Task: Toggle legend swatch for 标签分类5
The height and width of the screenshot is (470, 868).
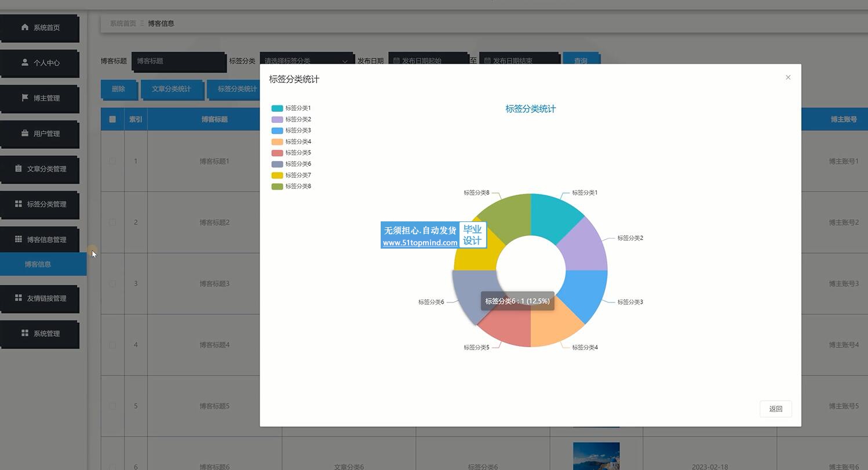Action: click(x=277, y=153)
